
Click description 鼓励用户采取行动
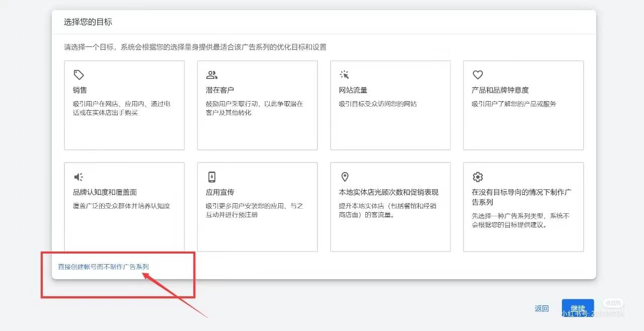(x=255, y=108)
